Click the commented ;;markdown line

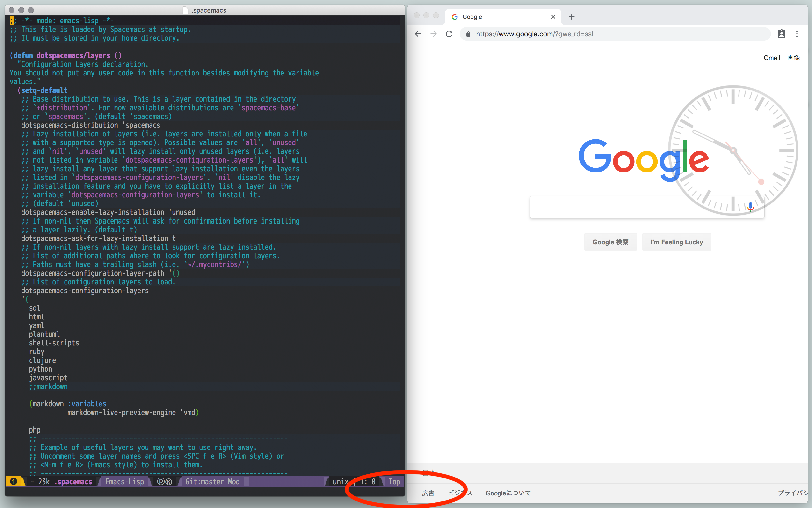point(48,386)
